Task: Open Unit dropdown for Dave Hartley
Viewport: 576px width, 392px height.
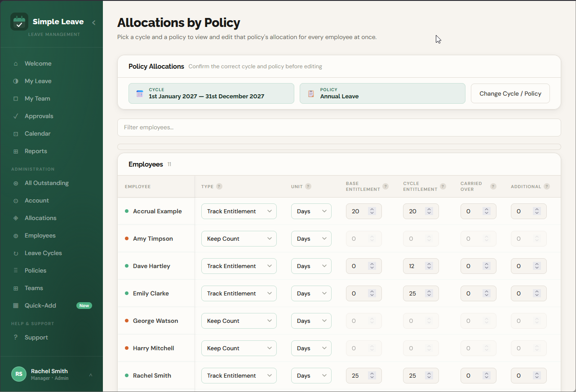Action: pos(311,266)
